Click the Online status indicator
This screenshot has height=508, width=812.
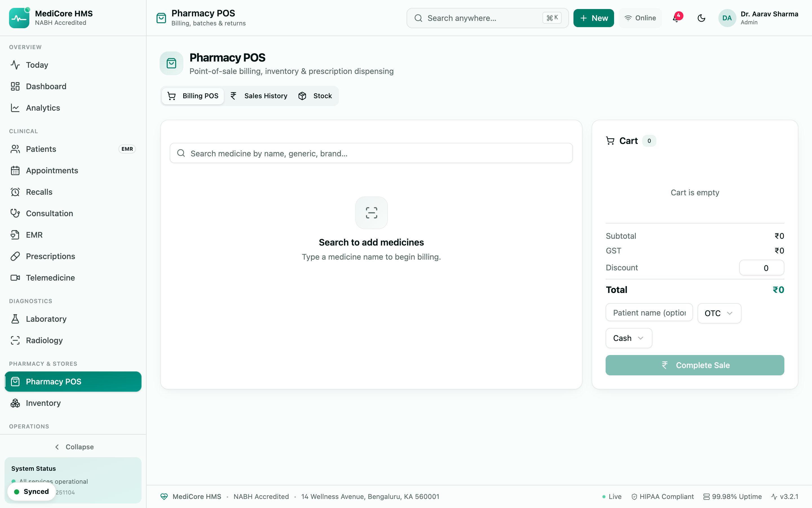(640, 18)
